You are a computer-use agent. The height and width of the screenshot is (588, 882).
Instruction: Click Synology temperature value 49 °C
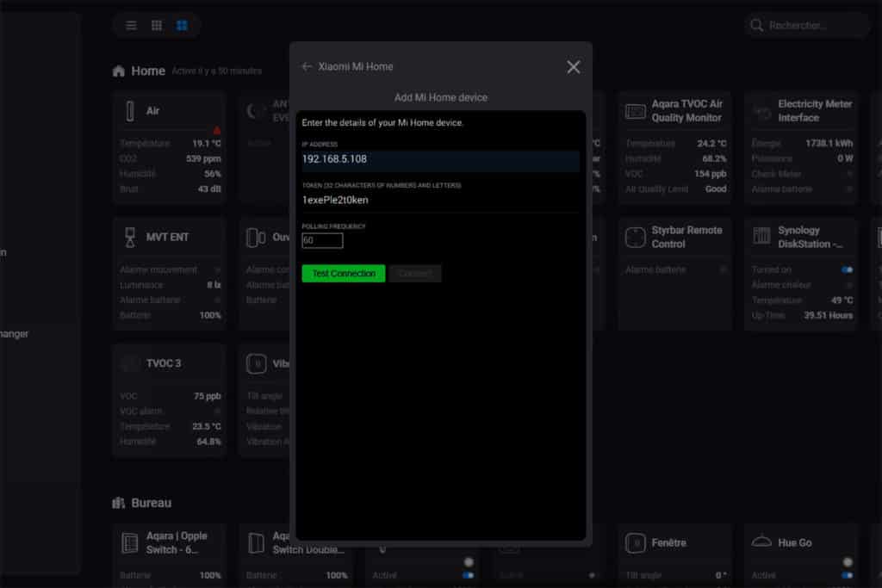(842, 300)
